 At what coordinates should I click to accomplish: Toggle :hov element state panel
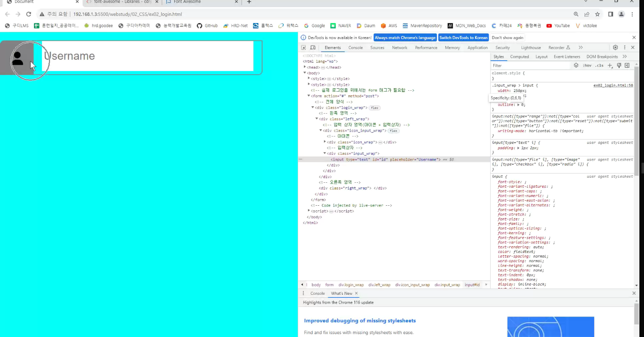coord(587,65)
